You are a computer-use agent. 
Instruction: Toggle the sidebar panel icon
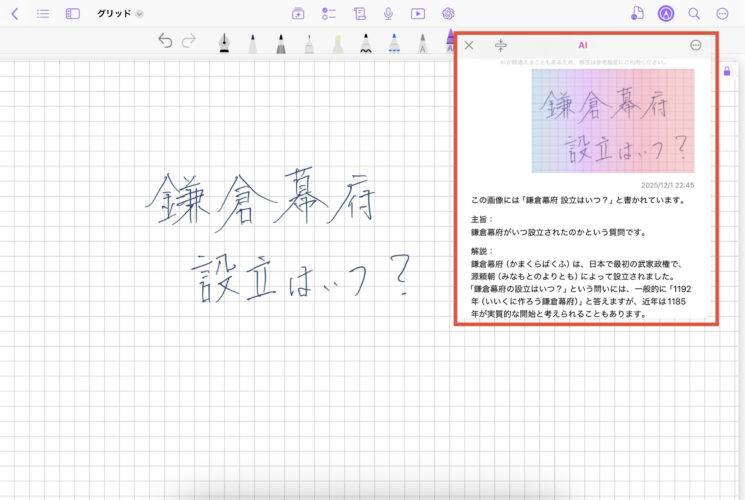[x=72, y=14]
